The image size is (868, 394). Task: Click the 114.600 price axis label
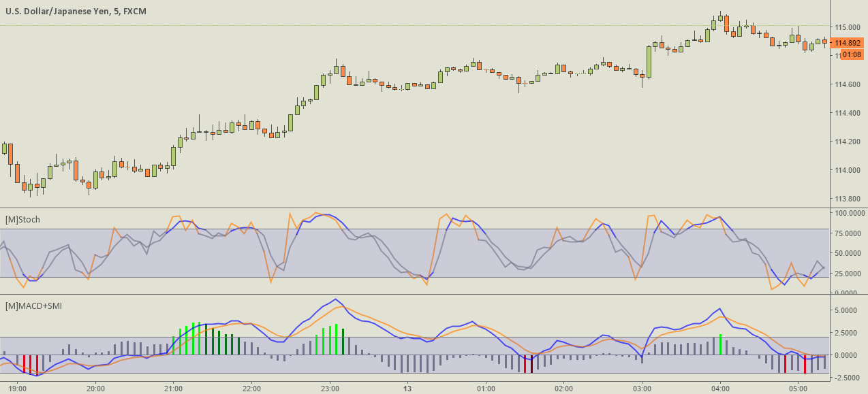pyautogui.click(x=848, y=84)
